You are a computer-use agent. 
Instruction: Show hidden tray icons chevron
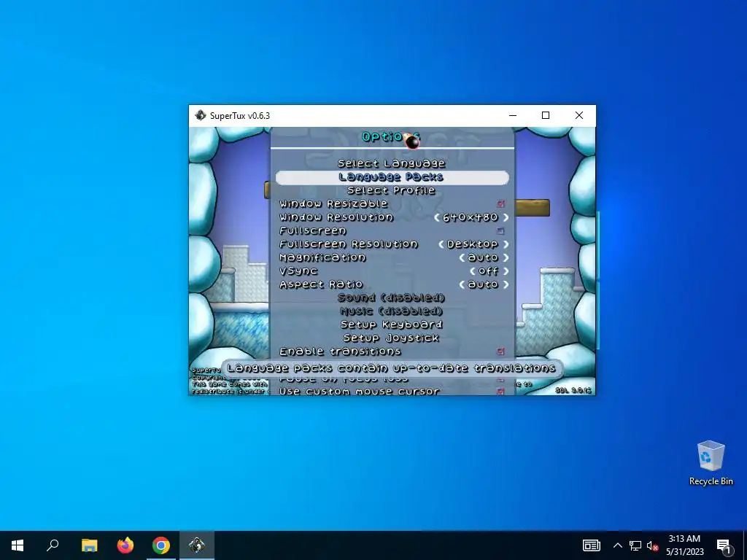[617, 545]
